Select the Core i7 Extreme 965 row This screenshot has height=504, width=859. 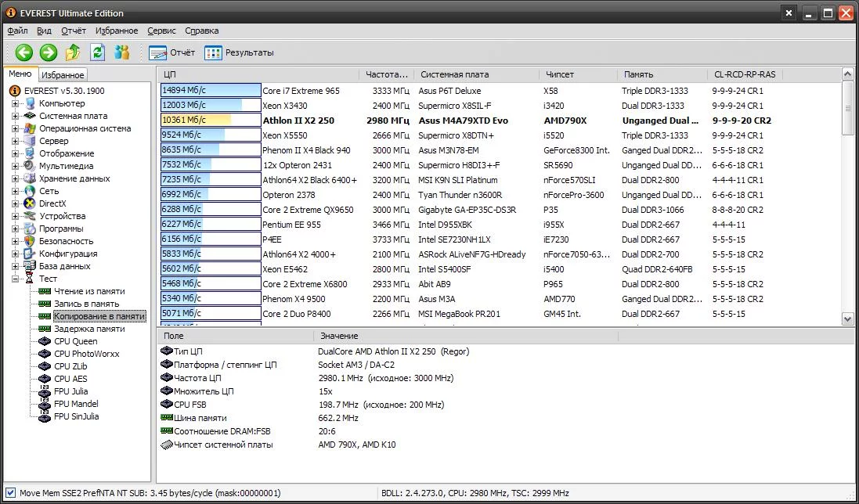[x=301, y=91]
